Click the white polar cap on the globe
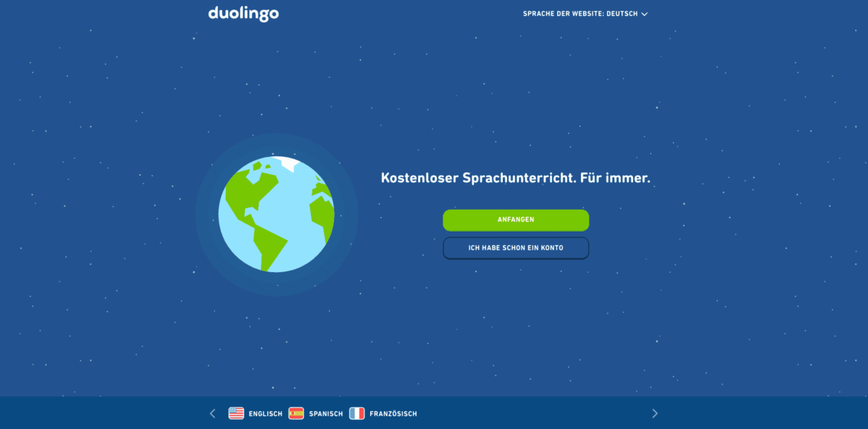 (286, 163)
